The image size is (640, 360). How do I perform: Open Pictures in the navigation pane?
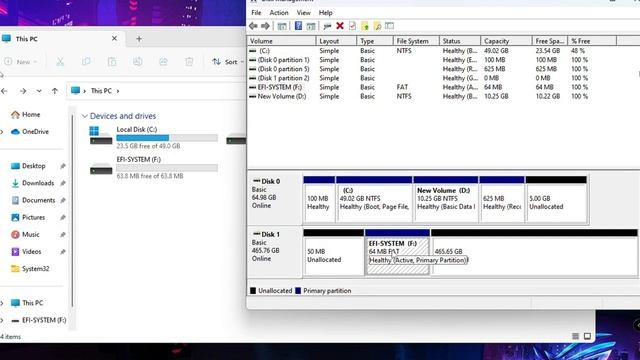pyautogui.click(x=28, y=218)
